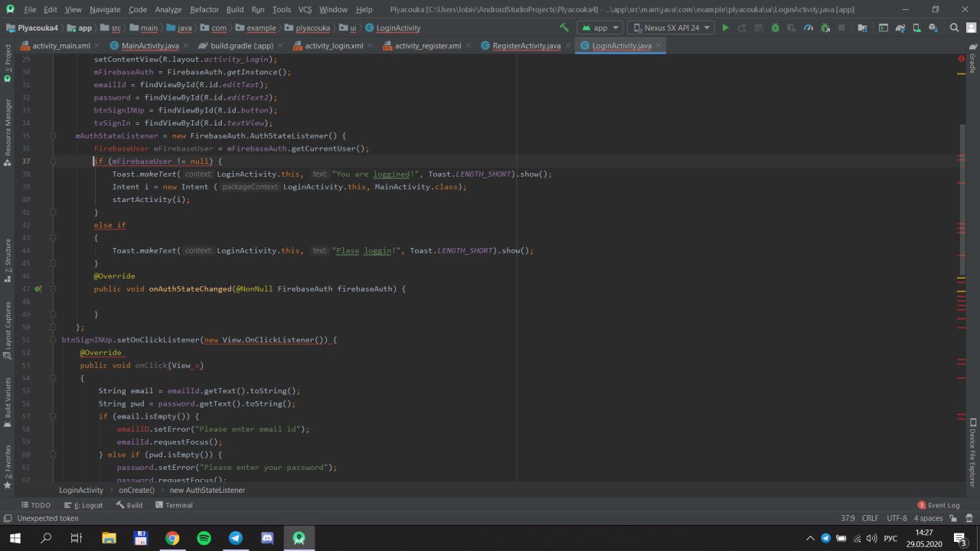Image resolution: width=980 pixels, height=551 pixels.
Task: Click 'onCreate()' in the bottom breadcrumb
Action: coord(136,490)
